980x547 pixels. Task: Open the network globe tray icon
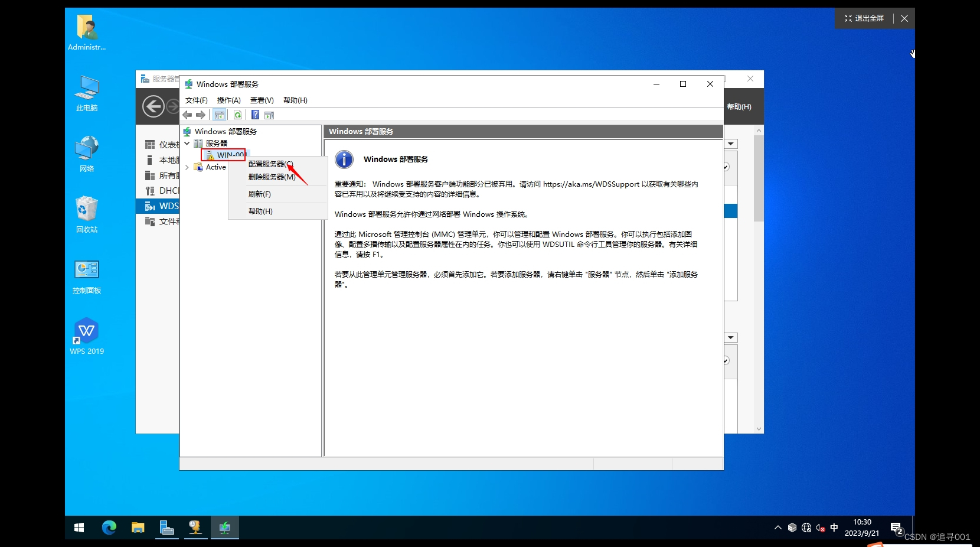click(806, 528)
